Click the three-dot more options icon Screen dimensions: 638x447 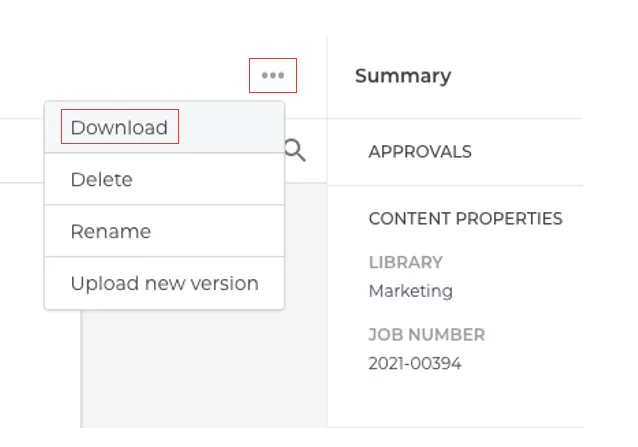pyautogui.click(x=273, y=75)
